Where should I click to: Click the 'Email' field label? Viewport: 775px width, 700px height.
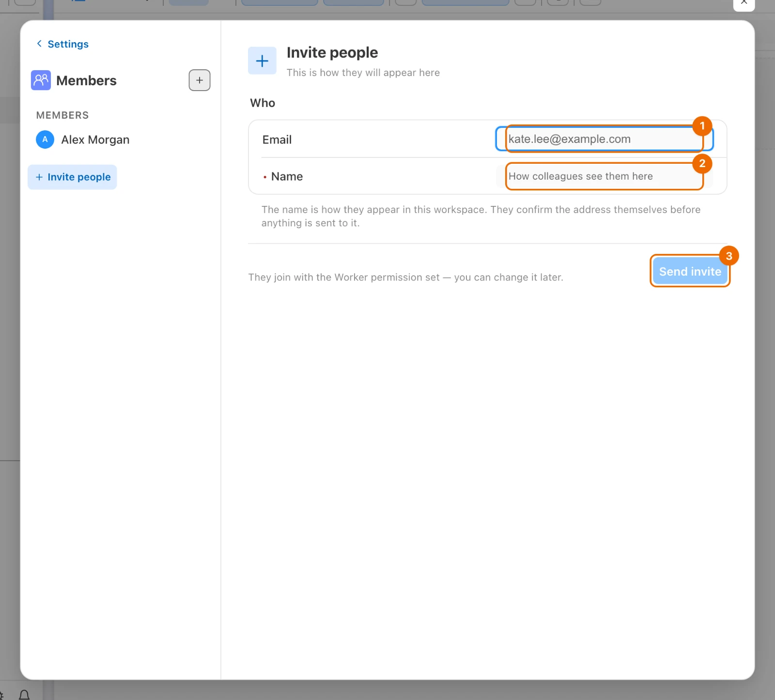coord(277,140)
